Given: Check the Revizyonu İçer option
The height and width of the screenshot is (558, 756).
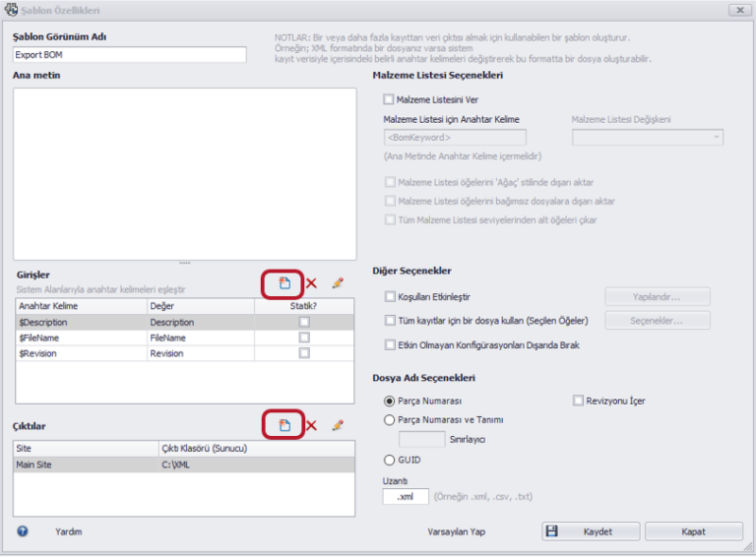Looking at the screenshot, I should pos(578,402).
